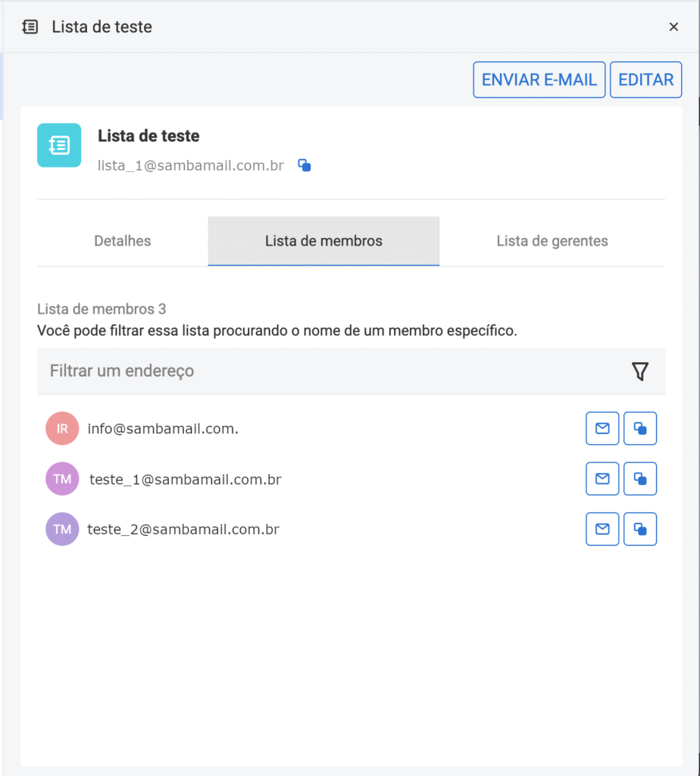Focus the Filtrar um endereço field
The width and height of the screenshot is (700, 776).
326,371
